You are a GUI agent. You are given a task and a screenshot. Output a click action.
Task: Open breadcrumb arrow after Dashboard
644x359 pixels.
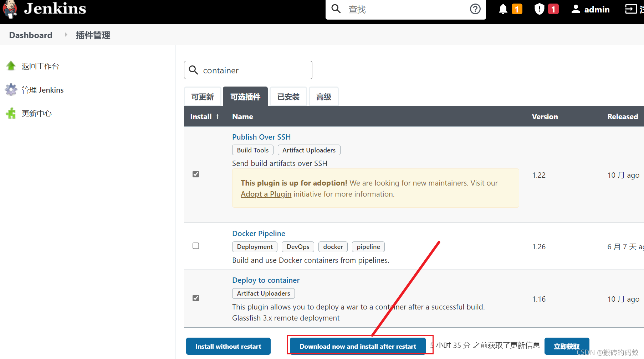[x=66, y=35]
